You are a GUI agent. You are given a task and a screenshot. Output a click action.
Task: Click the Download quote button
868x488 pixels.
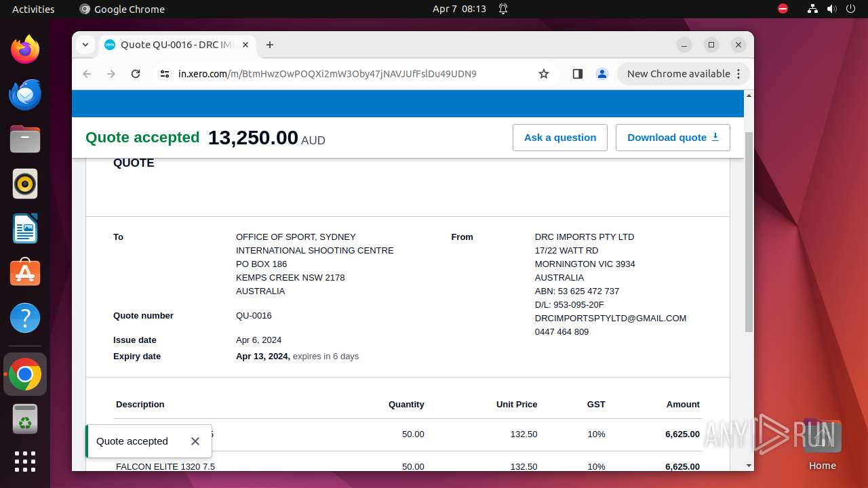point(673,138)
